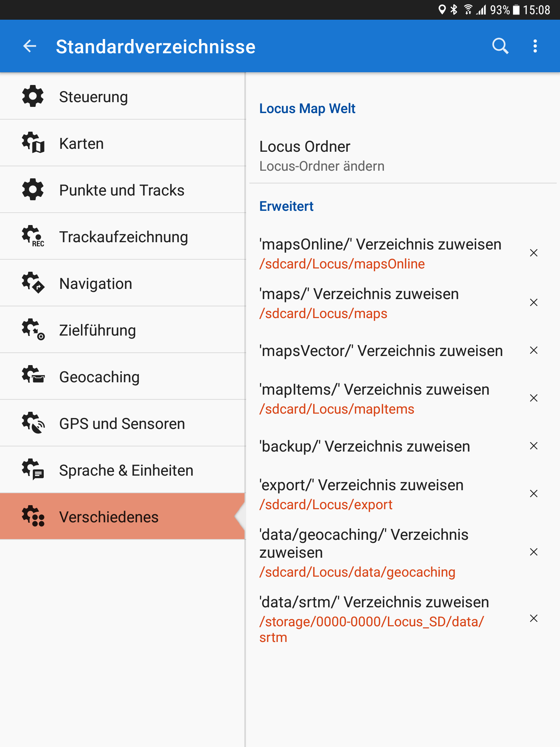Open the three-dot overflow menu
Viewport: 560px width, 747px height.
[x=535, y=46]
